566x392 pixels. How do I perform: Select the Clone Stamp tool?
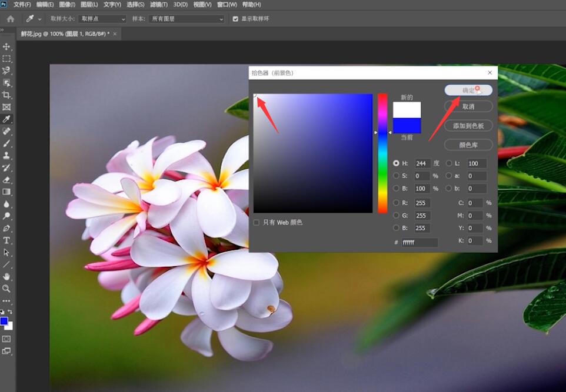[6, 155]
